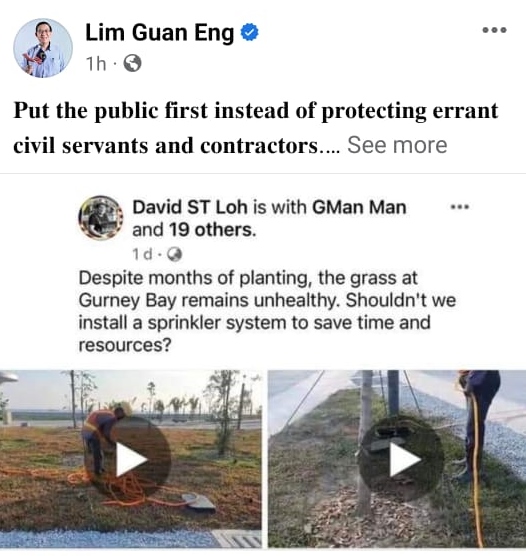The height and width of the screenshot is (556, 526).
Task: Click the public globe icon beside 1h
Action: 132,64
